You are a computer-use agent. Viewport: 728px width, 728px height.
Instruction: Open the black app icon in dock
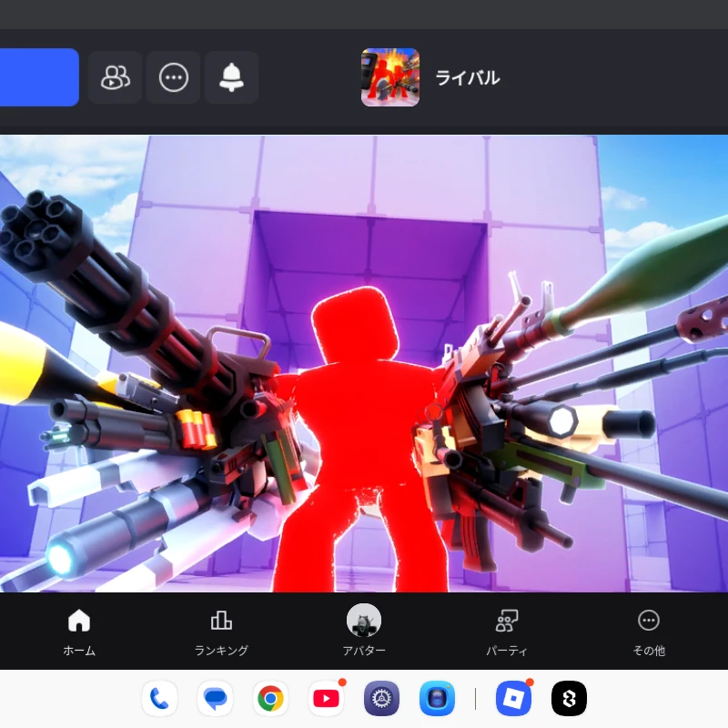click(x=570, y=698)
